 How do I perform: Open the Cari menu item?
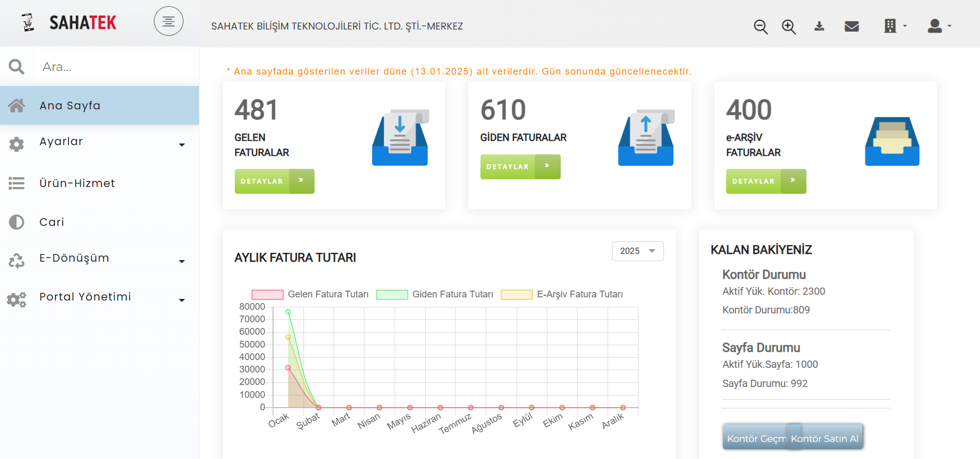point(52,222)
